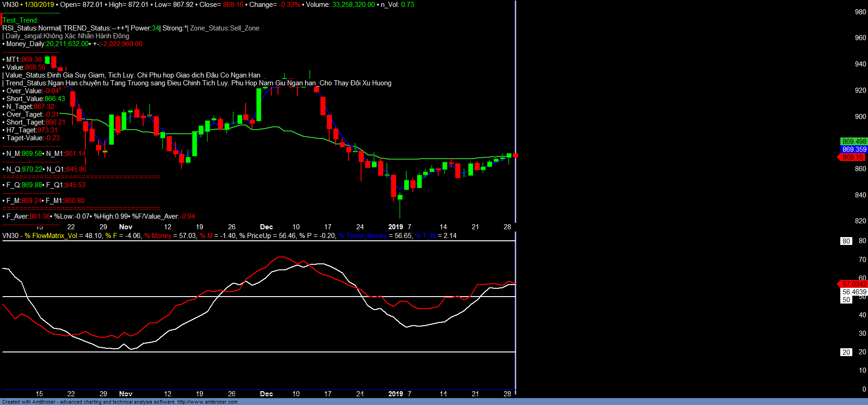Click the red 57.0342 indicator value label
The width and height of the screenshot is (868, 405).
click(x=854, y=284)
